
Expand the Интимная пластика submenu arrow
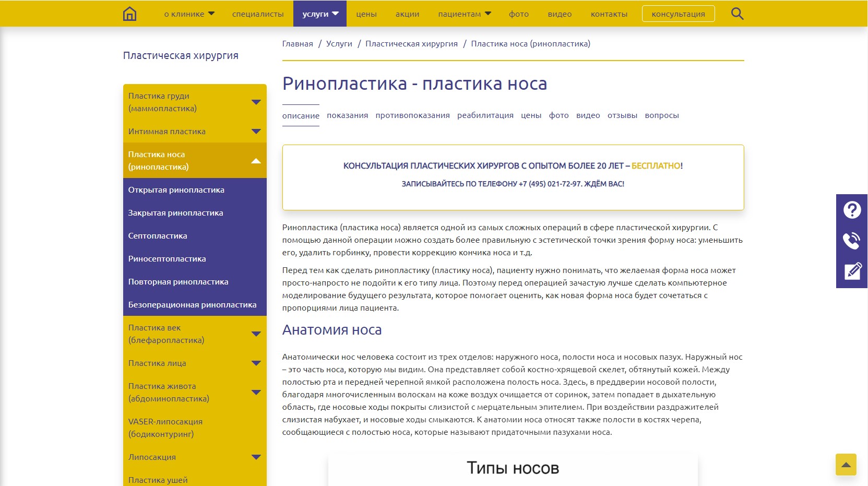[256, 132]
